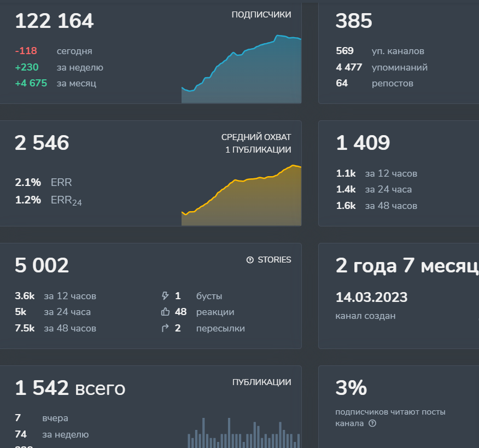Open the ПОДПИСЧИКИ subscribers card title
Viewport: 479px width, 448px height.
click(x=261, y=14)
